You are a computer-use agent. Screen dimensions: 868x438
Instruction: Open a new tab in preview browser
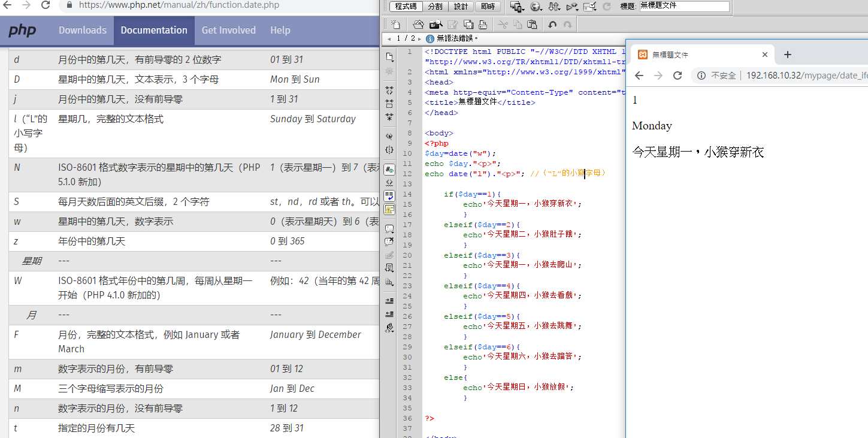[x=788, y=55]
